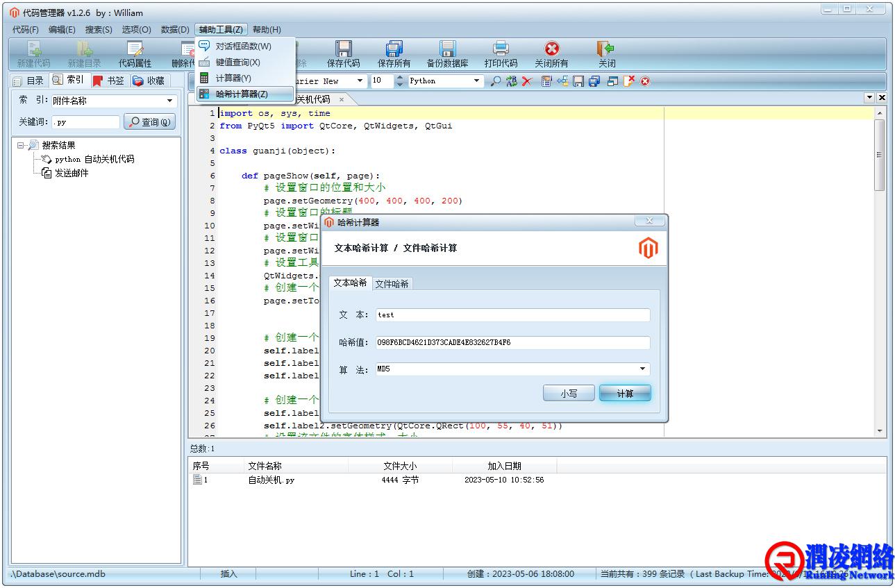
Task: Click the note with red X icon
Action: click(629, 81)
